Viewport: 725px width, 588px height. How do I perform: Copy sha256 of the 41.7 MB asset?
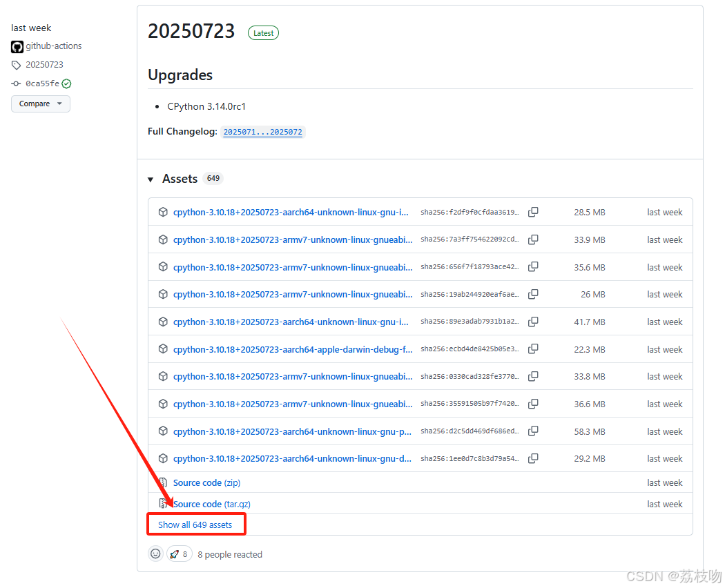click(x=533, y=322)
